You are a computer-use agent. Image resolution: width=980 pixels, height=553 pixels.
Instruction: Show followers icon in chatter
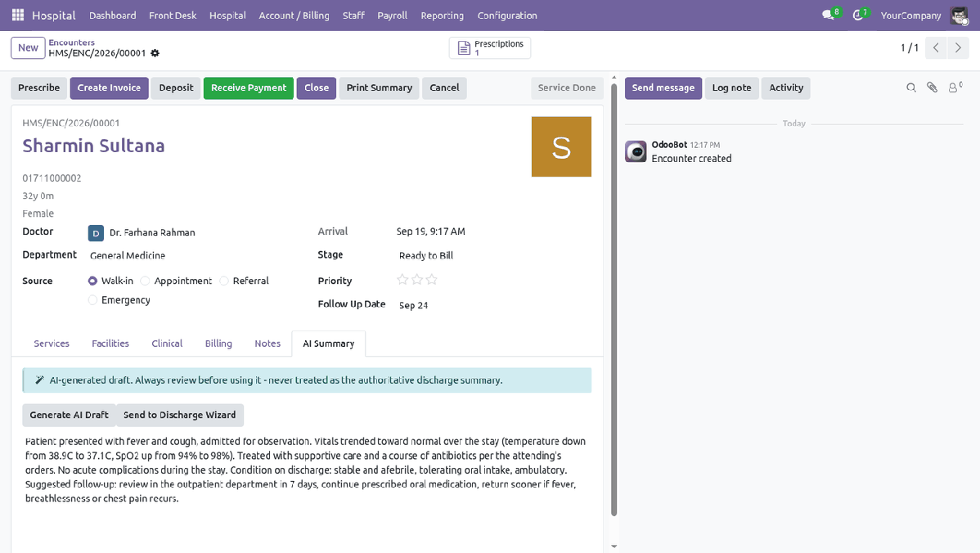tap(954, 88)
